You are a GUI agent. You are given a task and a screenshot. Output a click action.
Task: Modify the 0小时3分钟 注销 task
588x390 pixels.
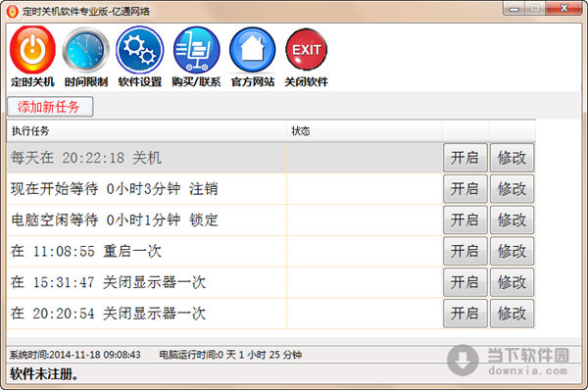512,189
